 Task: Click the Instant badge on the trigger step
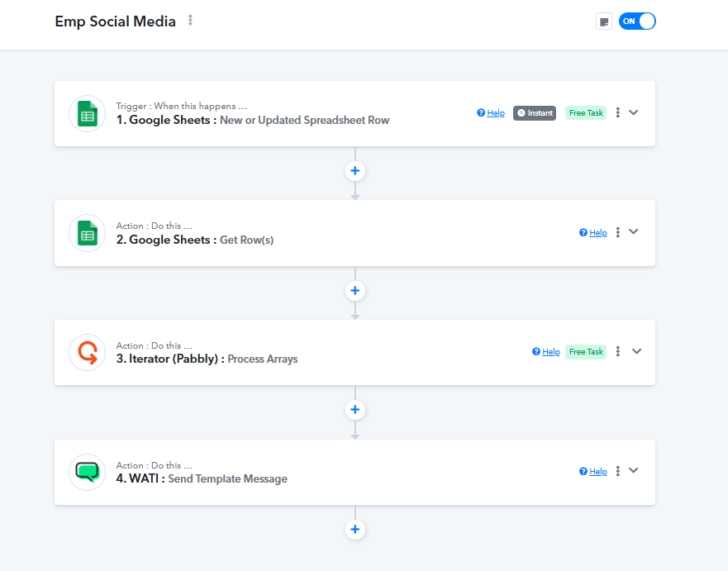click(x=535, y=113)
